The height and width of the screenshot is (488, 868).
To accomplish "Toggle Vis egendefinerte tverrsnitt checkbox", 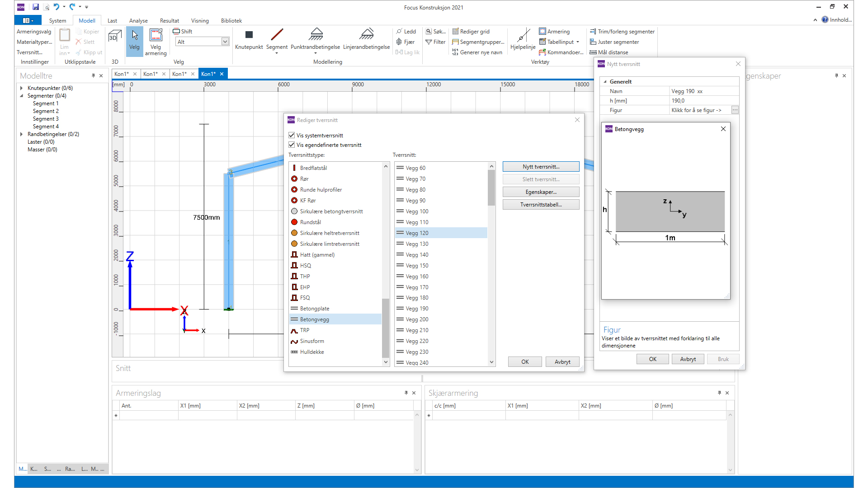I will [x=292, y=145].
